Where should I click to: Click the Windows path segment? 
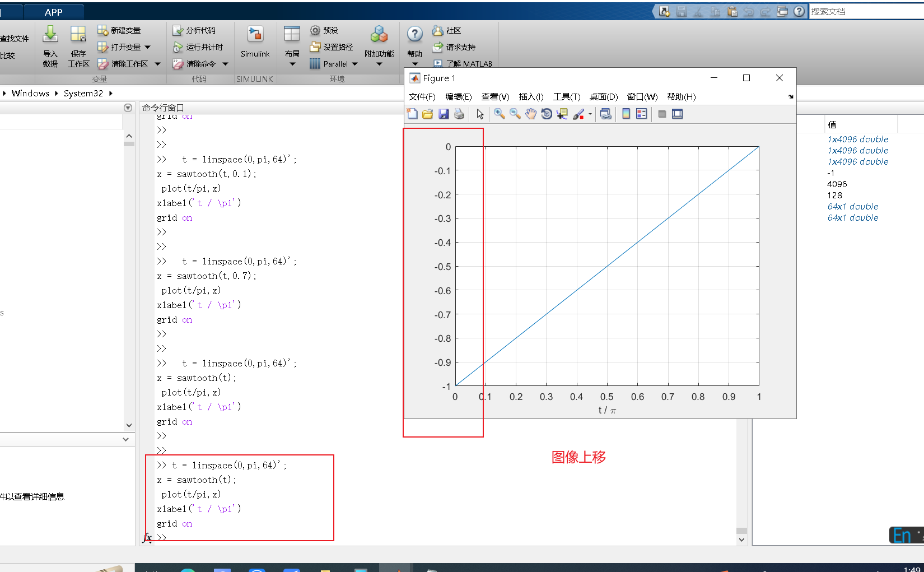click(30, 93)
